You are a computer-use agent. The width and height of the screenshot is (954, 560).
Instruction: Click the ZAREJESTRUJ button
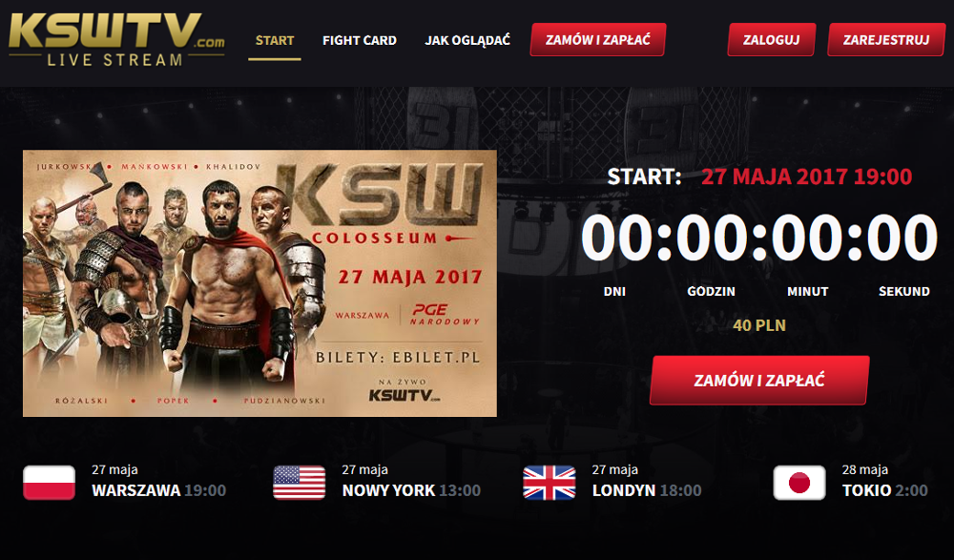tap(886, 40)
